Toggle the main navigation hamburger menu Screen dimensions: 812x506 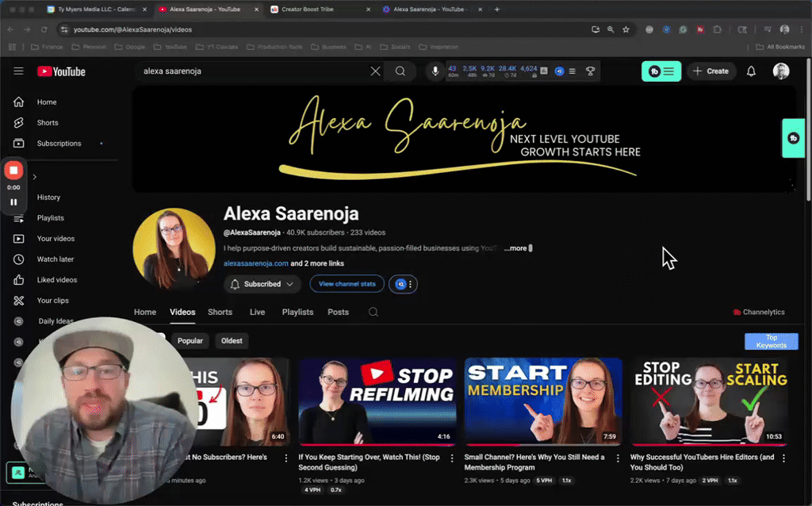click(x=17, y=71)
